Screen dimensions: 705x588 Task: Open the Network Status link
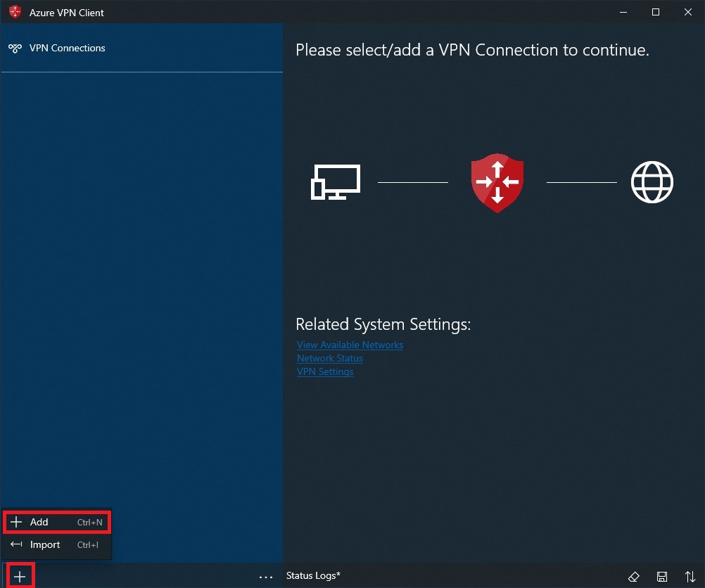point(329,358)
